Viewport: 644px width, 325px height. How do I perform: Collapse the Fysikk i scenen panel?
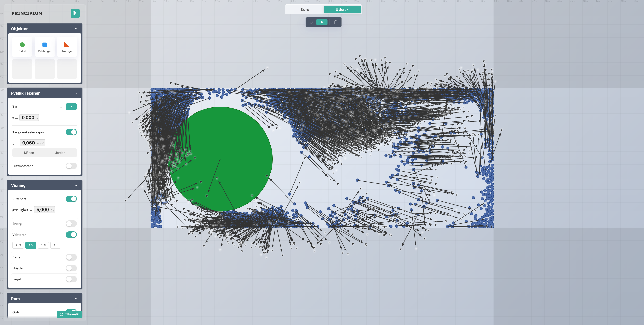(76, 93)
